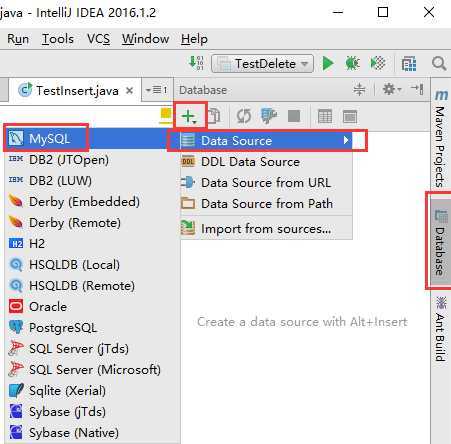Open Search Everywhere magnifier

pos(439,63)
